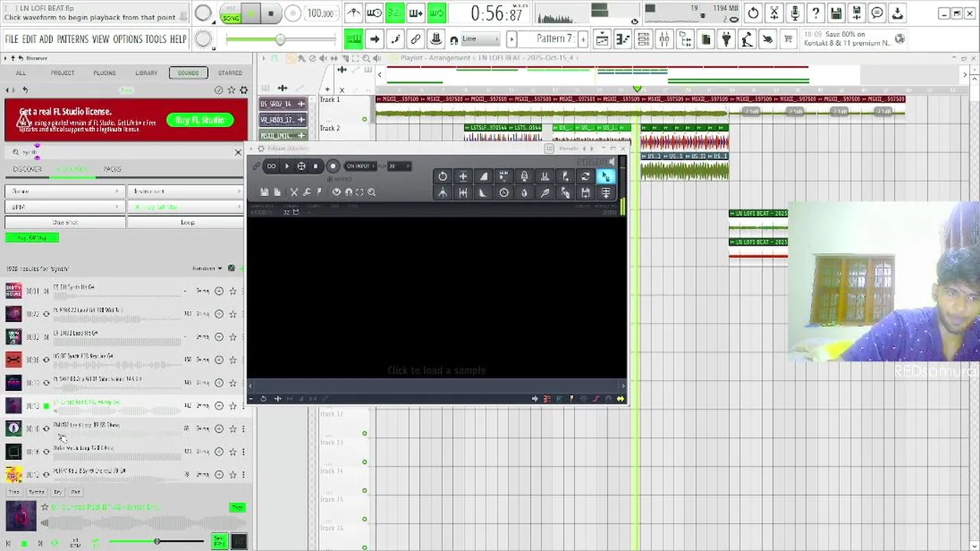Stop playback with transport stop button
Image resolution: width=980 pixels, height=551 pixels.
pos(271,14)
